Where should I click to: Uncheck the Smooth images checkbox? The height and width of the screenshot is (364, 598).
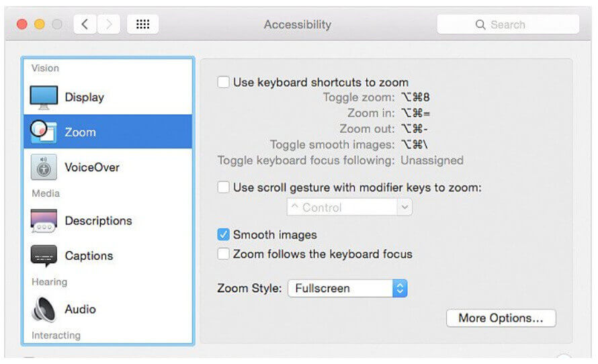pyautogui.click(x=224, y=235)
